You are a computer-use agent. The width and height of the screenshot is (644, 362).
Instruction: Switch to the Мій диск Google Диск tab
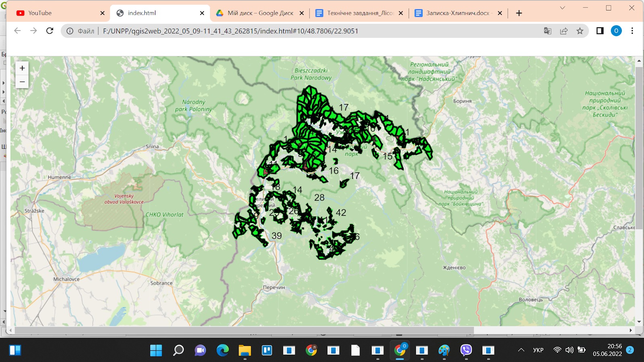(x=260, y=13)
